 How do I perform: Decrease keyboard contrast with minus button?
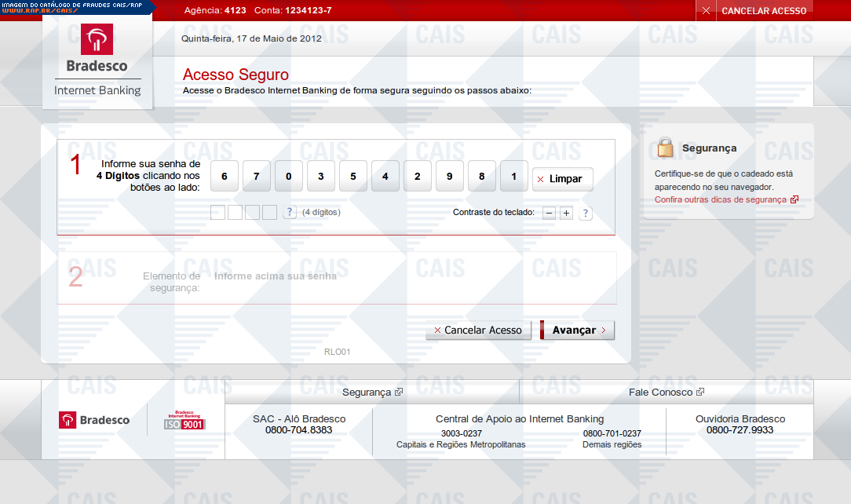pos(550,213)
